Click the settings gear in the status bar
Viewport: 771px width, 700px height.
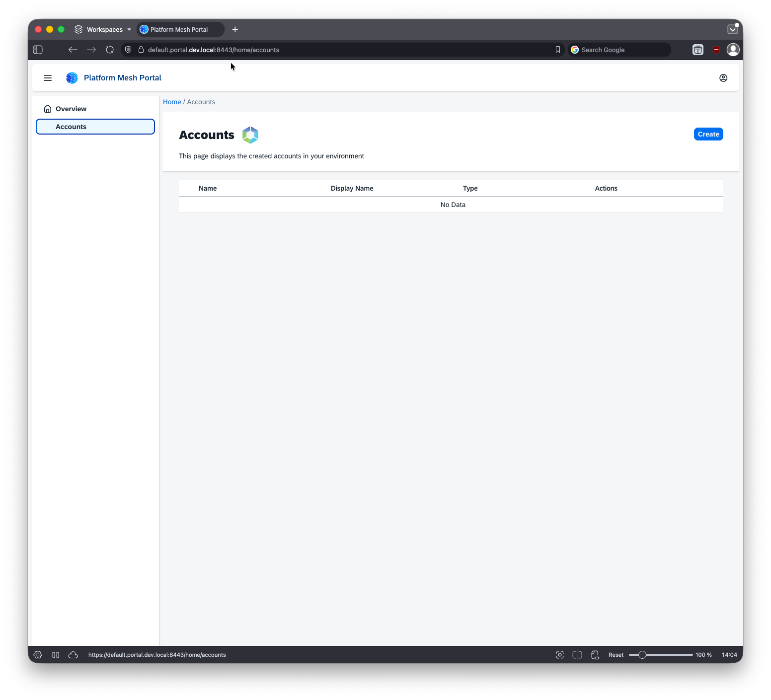[x=38, y=655]
